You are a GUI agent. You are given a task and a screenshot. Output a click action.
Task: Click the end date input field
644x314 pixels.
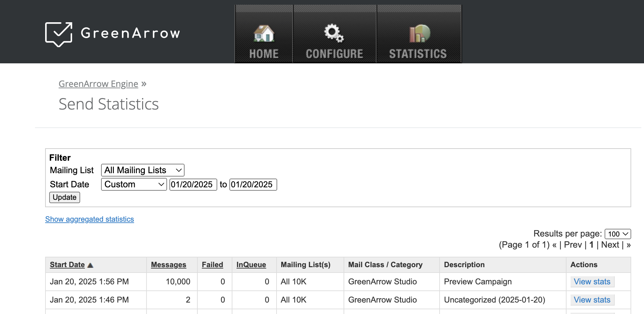pos(253,185)
